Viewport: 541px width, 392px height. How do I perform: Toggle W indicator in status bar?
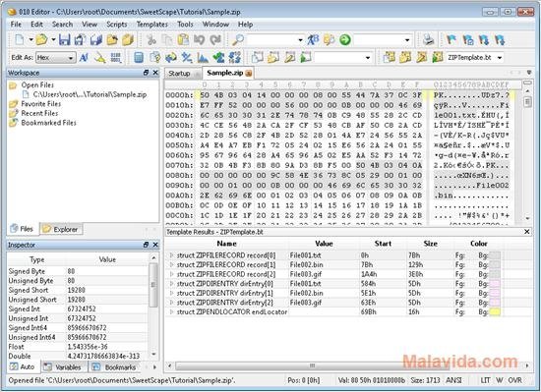pos(500,380)
